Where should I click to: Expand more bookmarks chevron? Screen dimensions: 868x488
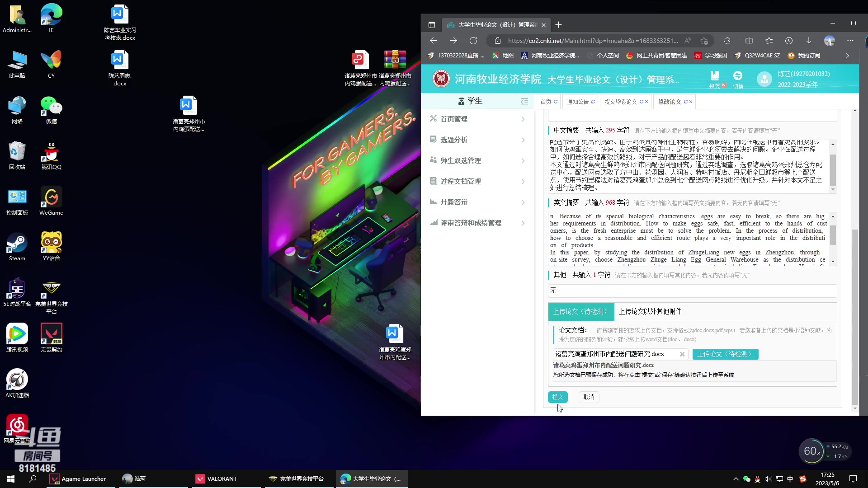pos(848,56)
